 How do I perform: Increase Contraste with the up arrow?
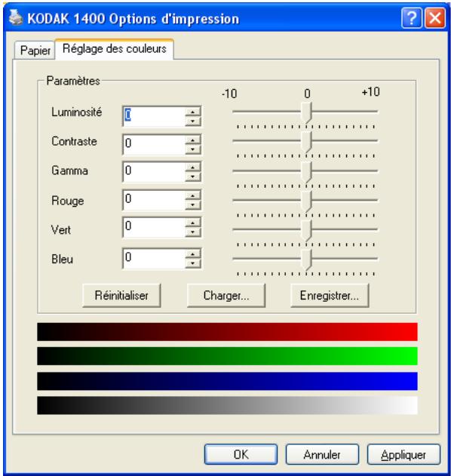coord(193,140)
